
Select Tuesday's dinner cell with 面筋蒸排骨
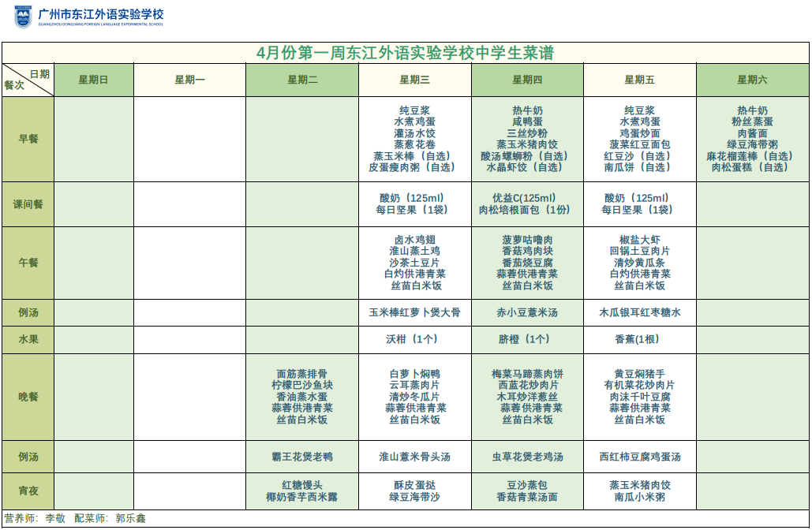[302, 397]
